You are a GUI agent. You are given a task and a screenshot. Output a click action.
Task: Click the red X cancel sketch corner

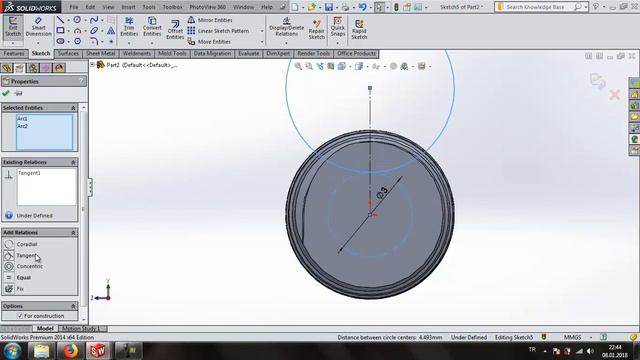(x=615, y=95)
